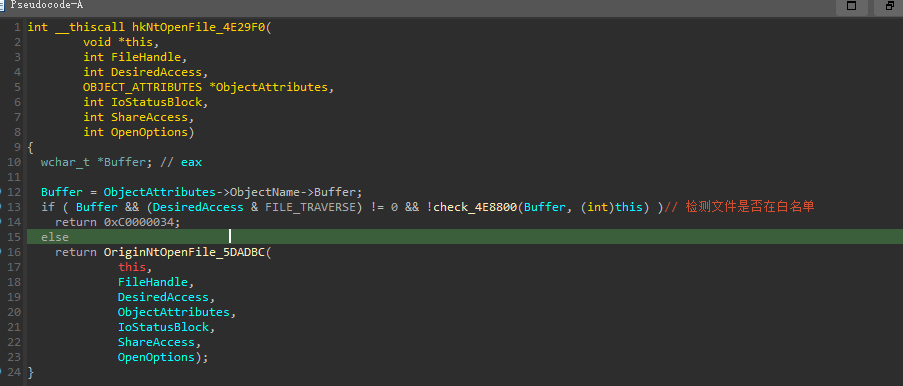Click line number 13 in the gutter
The image size is (903, 386).
(x=15, y=207)
